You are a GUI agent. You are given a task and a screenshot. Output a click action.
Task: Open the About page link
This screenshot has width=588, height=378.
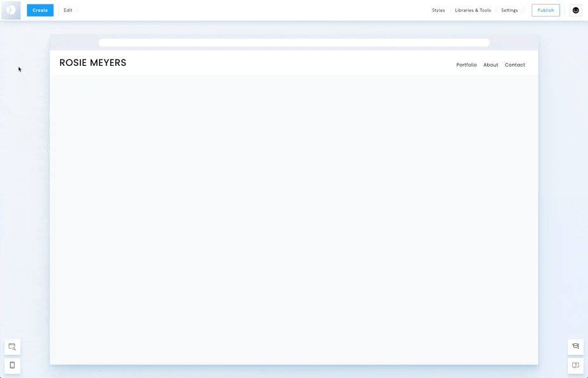click(490, 65)
